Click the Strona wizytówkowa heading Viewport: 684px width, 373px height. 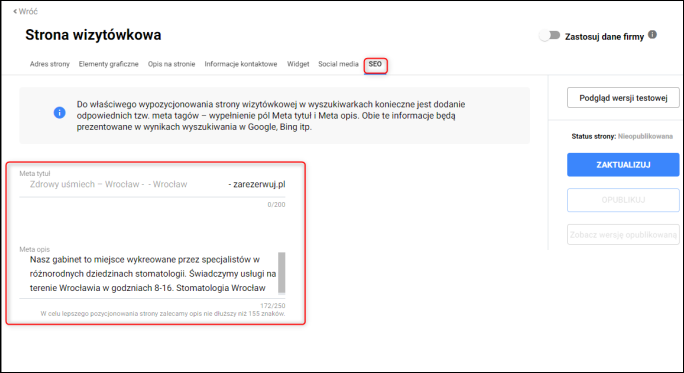click(93, 35)
